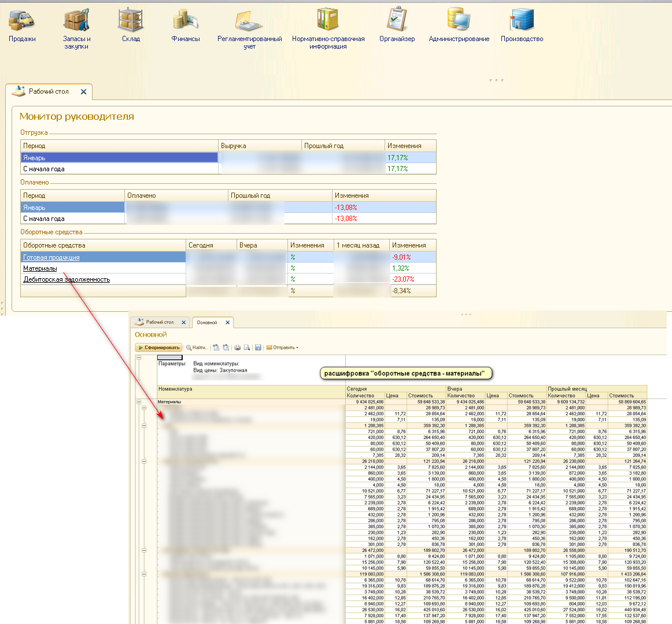Image resolution: width=672 pixels, height=624 pixels.
Task: Click the printer icon in report toolbar
Action: (237, 348)
